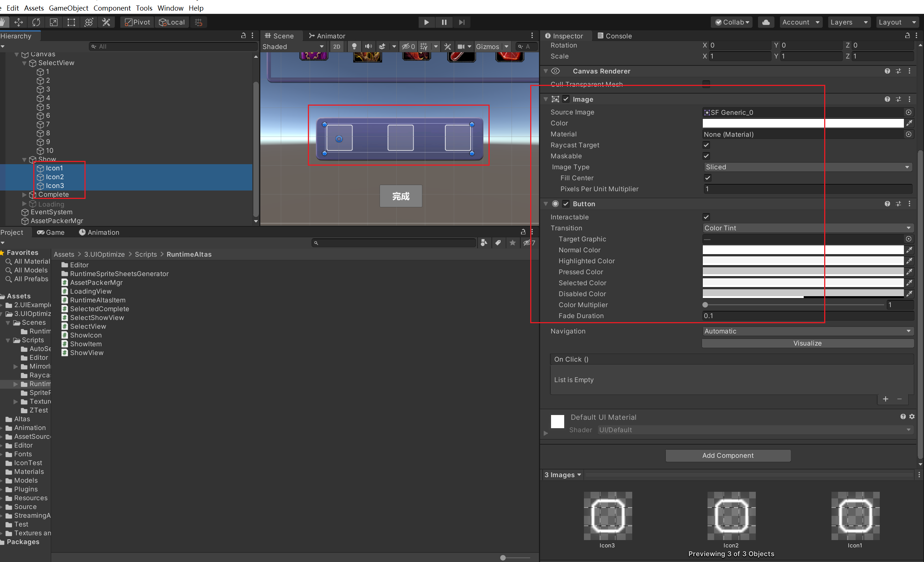Toggle Raycast Target checkbox
924x562 pixels.
coord(706,145)
